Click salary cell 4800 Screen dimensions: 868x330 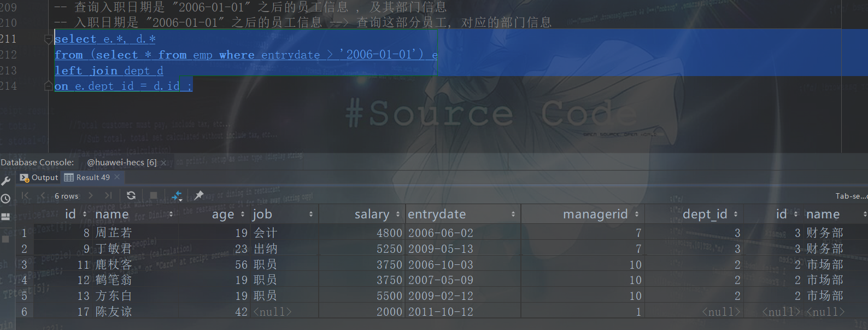(x=389, y=233)
